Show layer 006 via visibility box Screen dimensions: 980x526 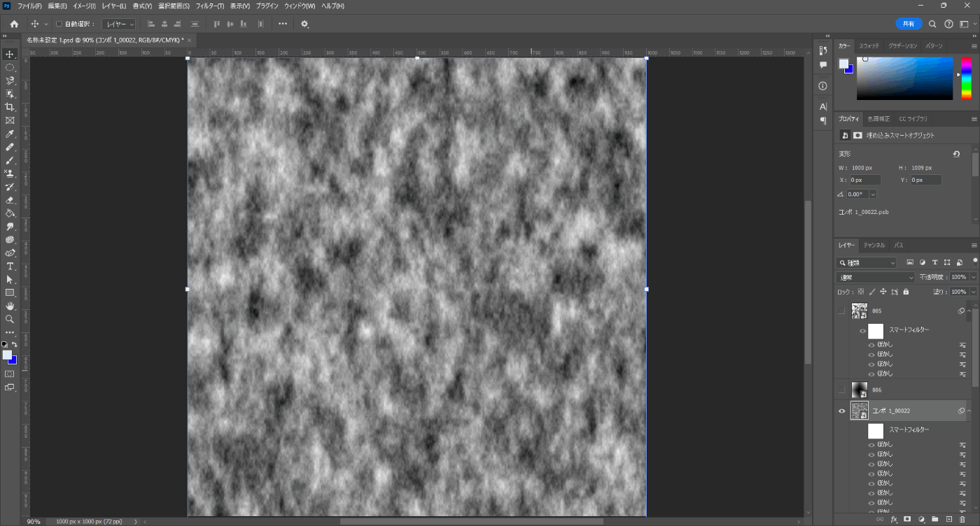(841, 390)
